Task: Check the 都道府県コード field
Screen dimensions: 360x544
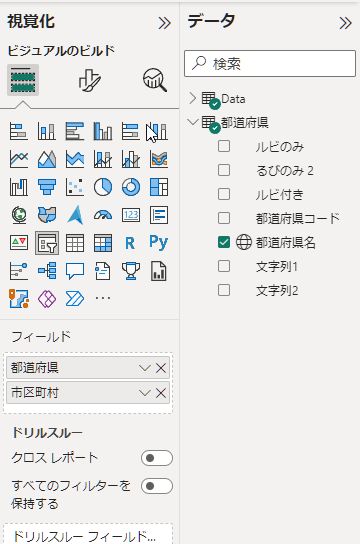Action: click(x=224, y=218)
